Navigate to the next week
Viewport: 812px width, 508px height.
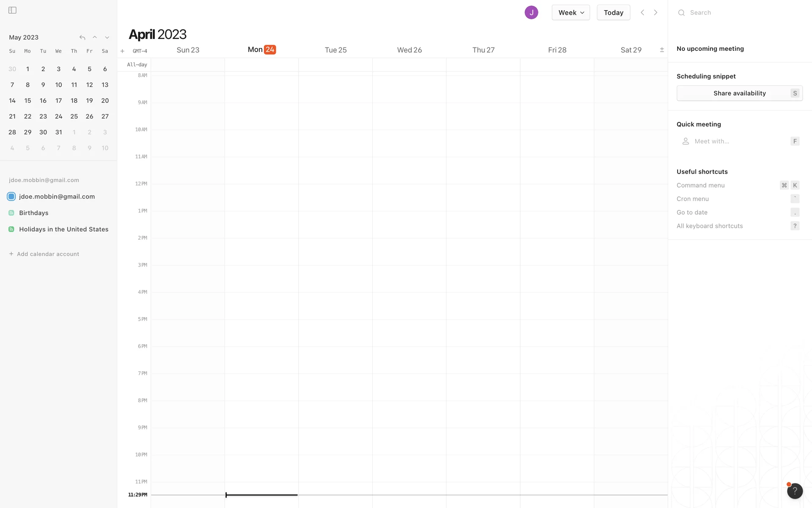[656, 13]
